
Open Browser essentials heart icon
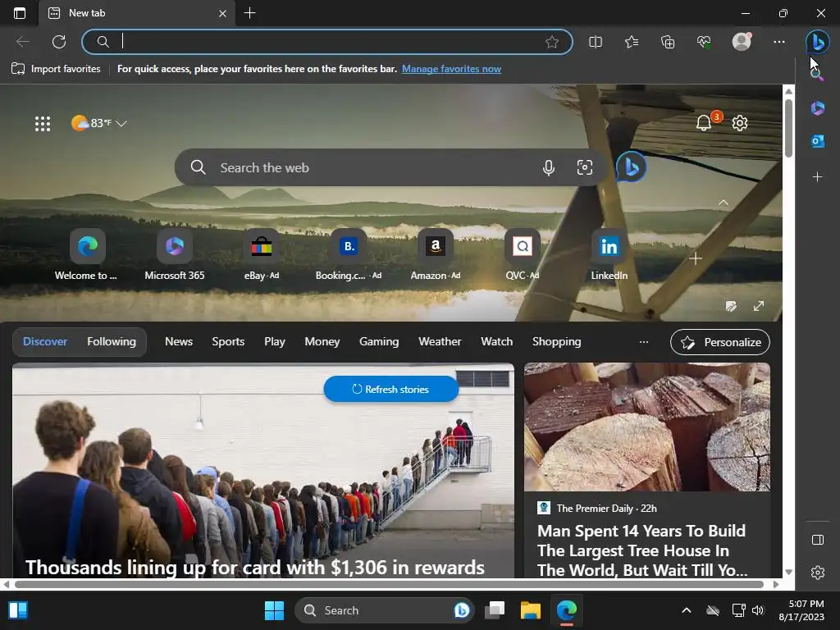[x=704, y=42]
